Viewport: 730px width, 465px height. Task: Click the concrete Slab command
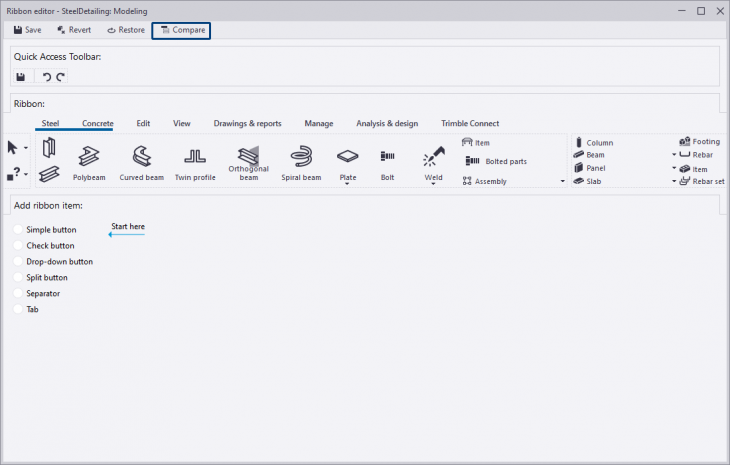pos(588,181)
